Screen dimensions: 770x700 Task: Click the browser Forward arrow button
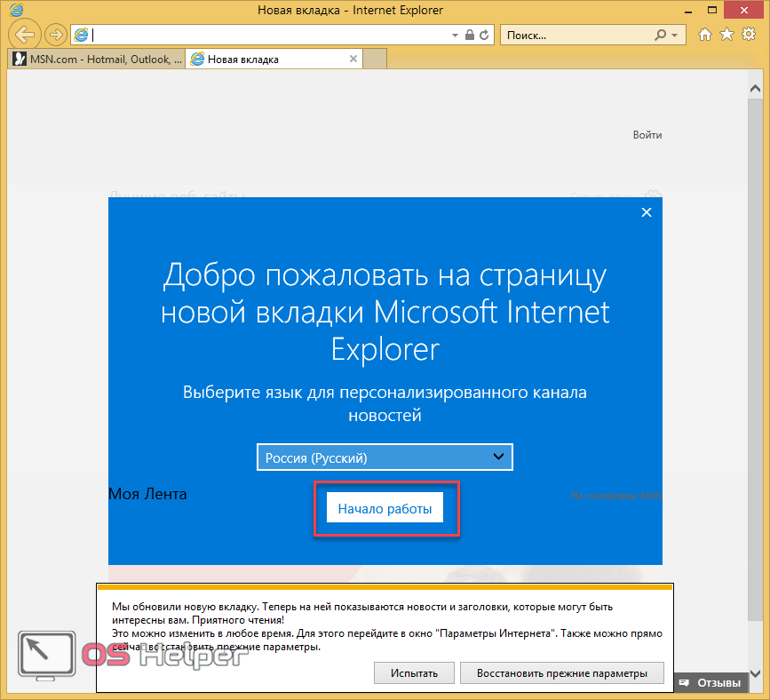56,35
